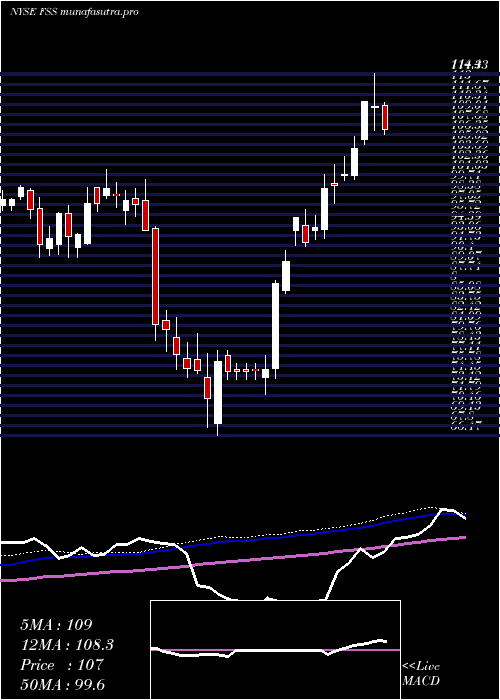This screenshot has height=700, width=500.
Task: Select the Price : 107 reading
Action: click(62, 665)
